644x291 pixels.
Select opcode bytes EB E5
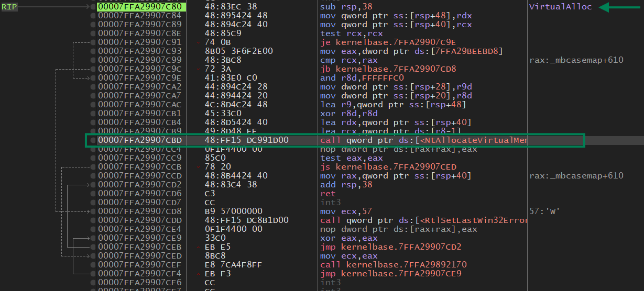click(218, 247)
